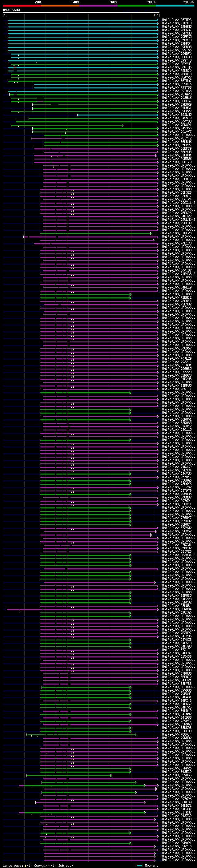Viewport: 197px width, 868px height.
Task: Select hit label UniRef100_Q96HS5
Action: (177, 369)
